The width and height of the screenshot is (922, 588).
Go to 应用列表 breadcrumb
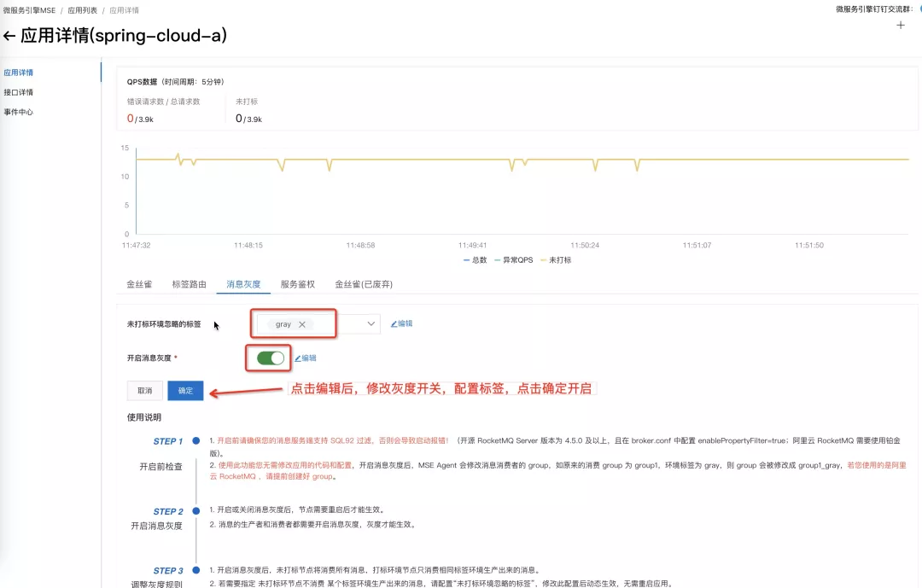[82, 10]
